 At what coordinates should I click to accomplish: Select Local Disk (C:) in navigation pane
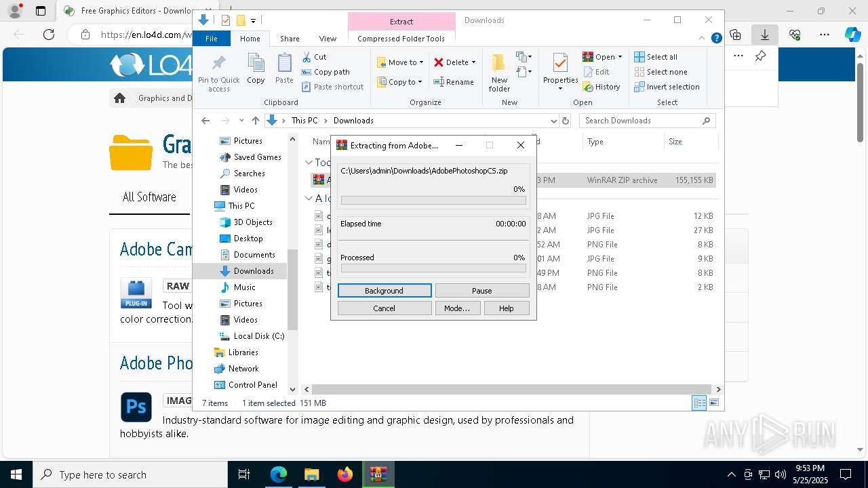click(251, 336)
